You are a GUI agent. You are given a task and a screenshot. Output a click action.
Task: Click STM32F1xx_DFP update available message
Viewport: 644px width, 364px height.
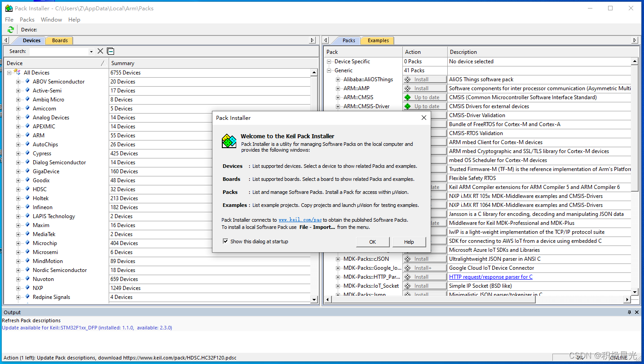tap(87, 328)
